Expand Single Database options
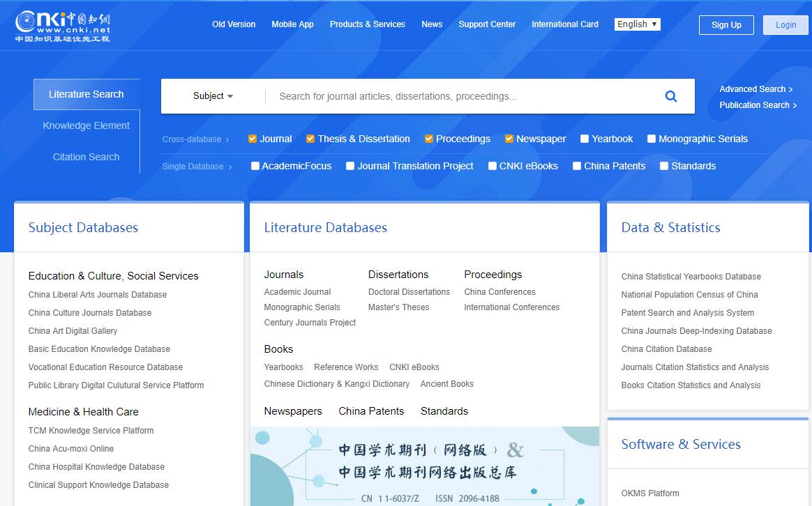 (197, 167)
